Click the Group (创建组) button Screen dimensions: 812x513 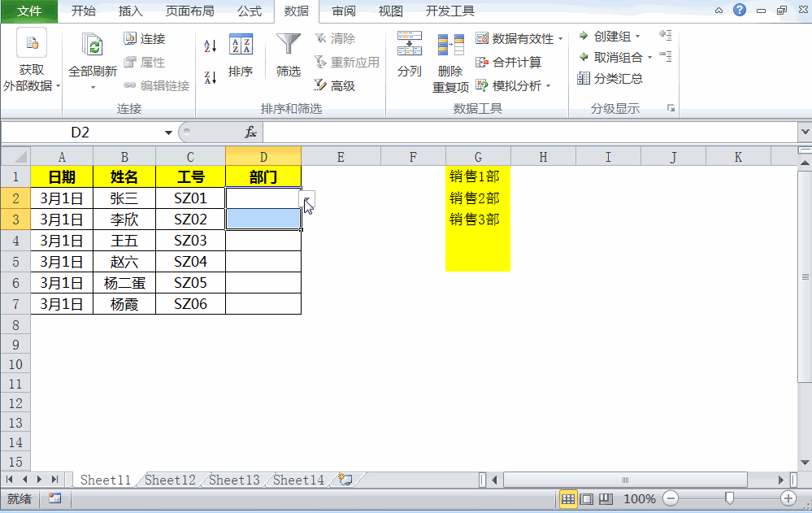click(x=606, y=37)
